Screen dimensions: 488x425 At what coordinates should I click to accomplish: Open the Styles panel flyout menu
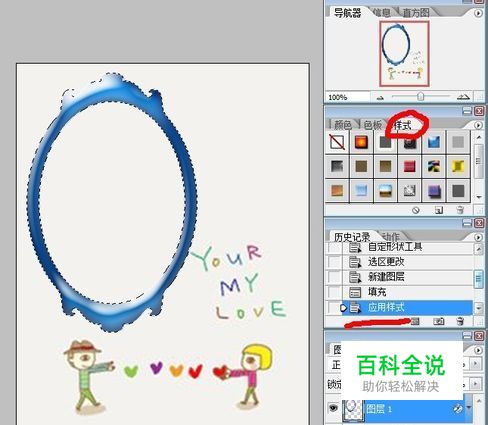(x=478, y=125)
